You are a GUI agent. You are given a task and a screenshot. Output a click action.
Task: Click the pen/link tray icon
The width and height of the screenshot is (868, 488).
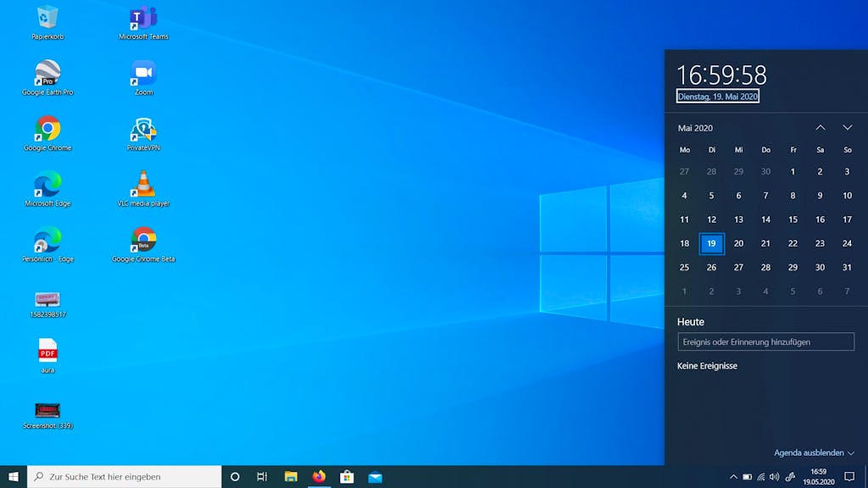click(791, 476)
